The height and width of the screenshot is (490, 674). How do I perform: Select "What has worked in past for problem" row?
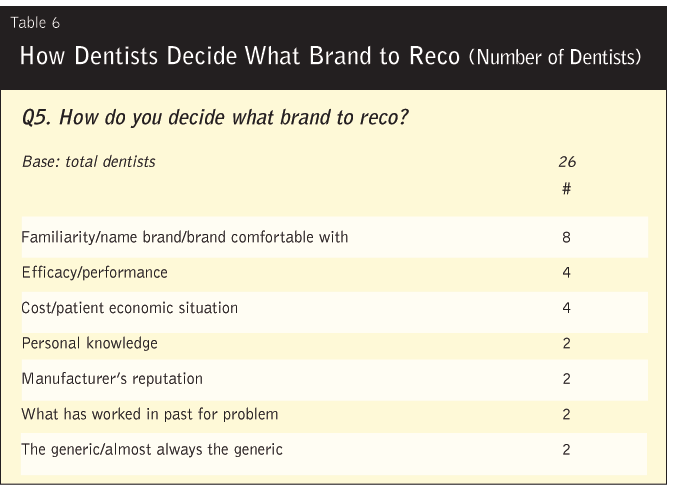point(149,414)
